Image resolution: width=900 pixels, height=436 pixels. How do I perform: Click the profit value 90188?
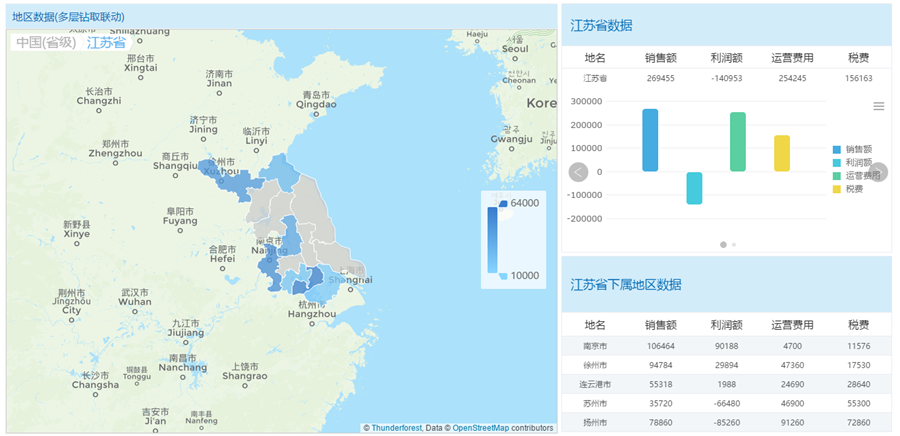pyautogui.click(x=726, y=346)
